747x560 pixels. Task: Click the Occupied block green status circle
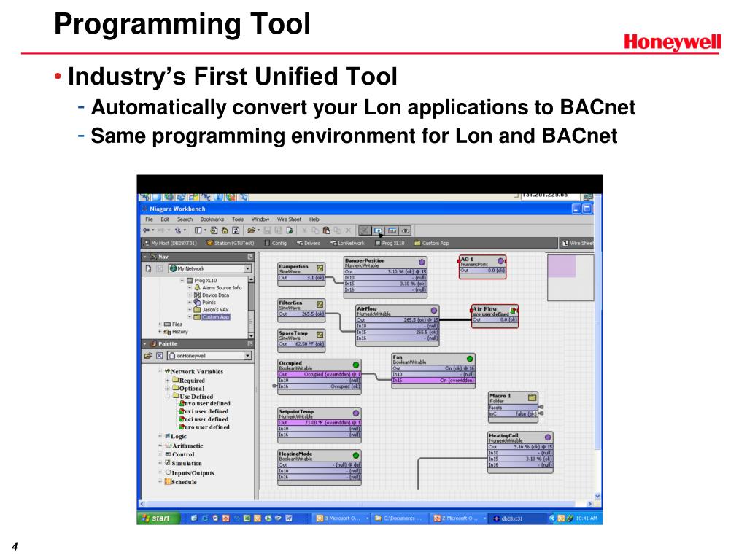point(355,365)
